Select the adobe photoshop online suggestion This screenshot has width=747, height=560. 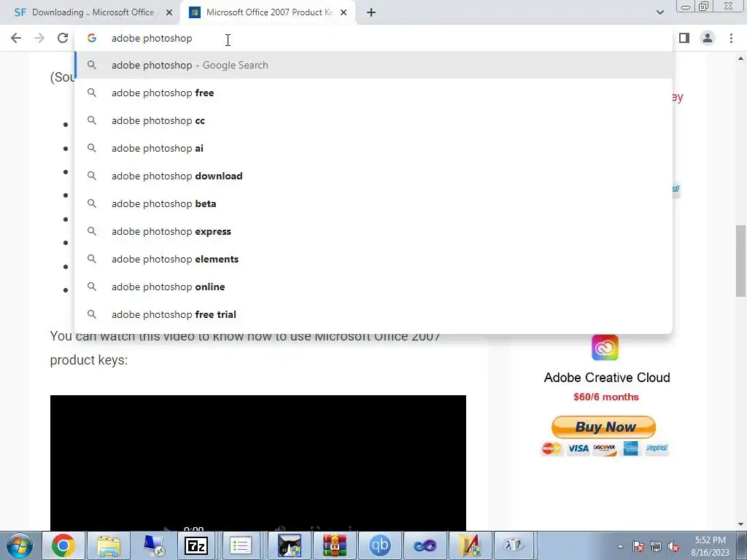373,287
